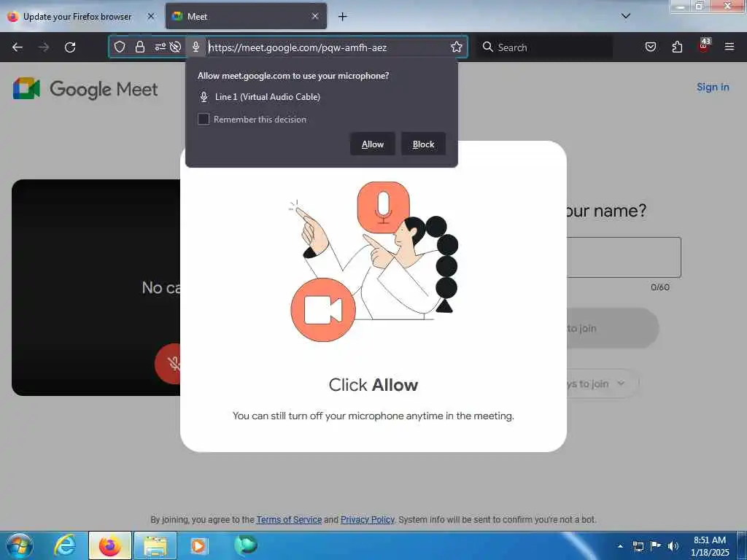This screenshot has width=747, height=560.
Task: Open the tracking protection shield icon
Action: point(120,47)
